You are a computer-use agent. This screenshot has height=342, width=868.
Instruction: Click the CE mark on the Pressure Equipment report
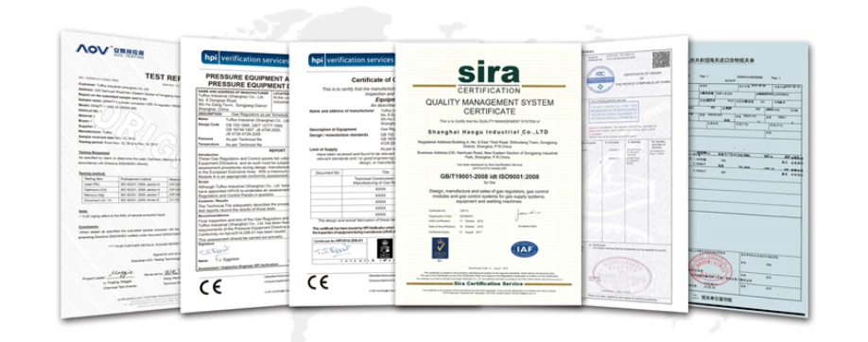pyautogui.click(x=210, y=286)
